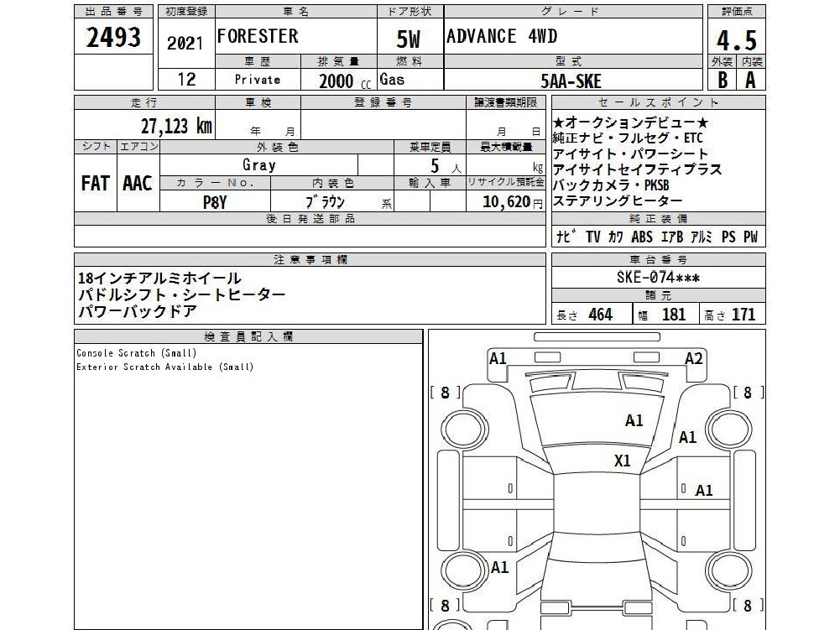Select the chassis number SKE-074***
The height and width of the screenshot is (630, 840).
pos(659,277)
